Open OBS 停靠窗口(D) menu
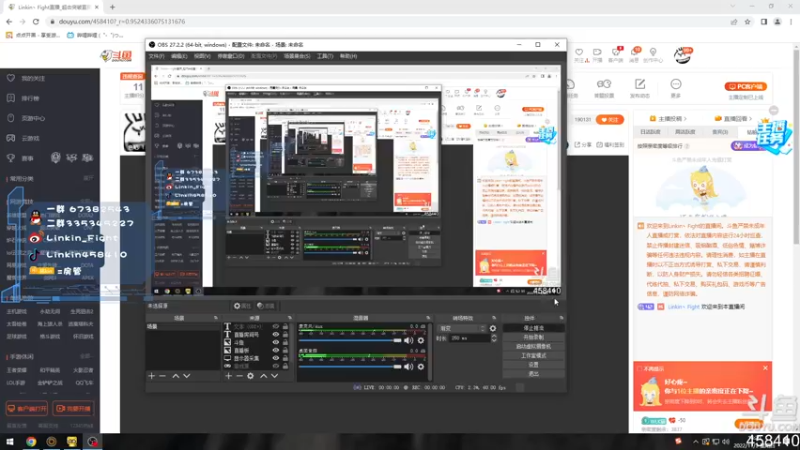 coord(231,56)
